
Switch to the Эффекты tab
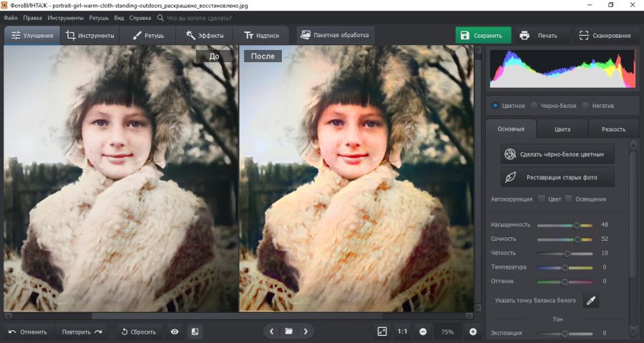pyautogui.click(x=205, y=35)
